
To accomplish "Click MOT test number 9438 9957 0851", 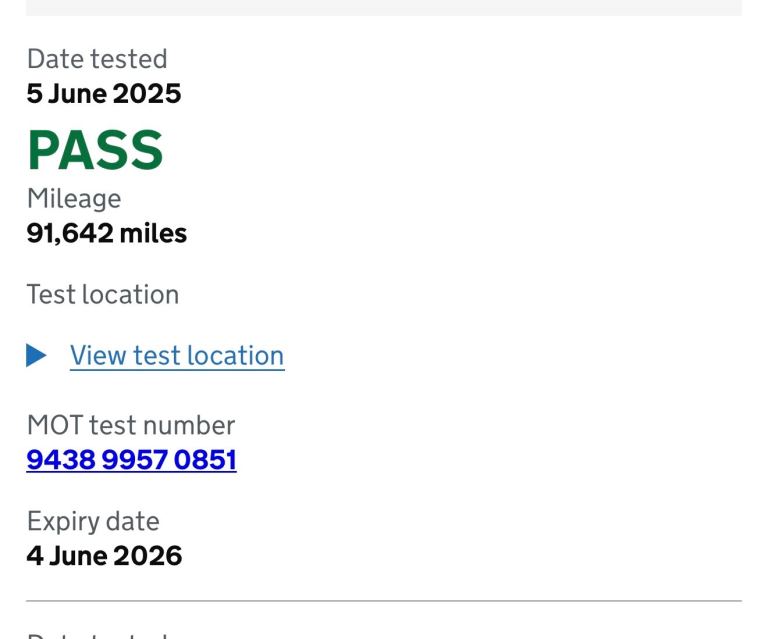I will click(x=131, y=460).
